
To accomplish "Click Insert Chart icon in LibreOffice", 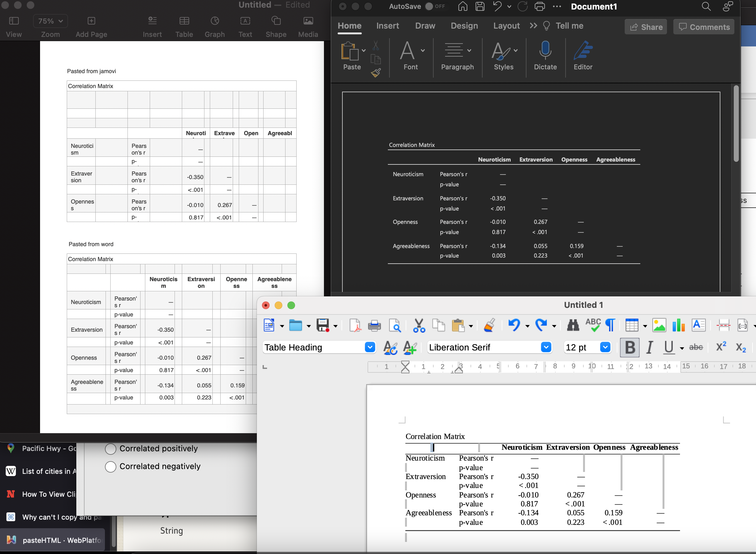I will coord(678,325).
